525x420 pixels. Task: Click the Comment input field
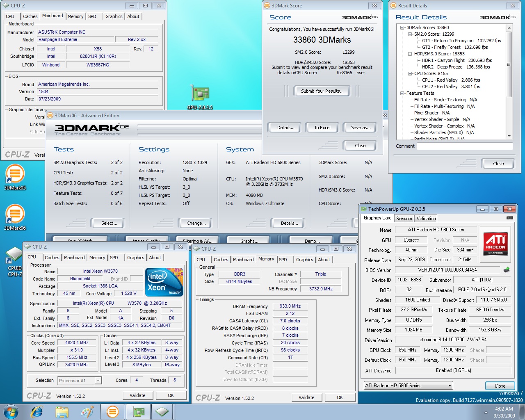tap(465, 146)
